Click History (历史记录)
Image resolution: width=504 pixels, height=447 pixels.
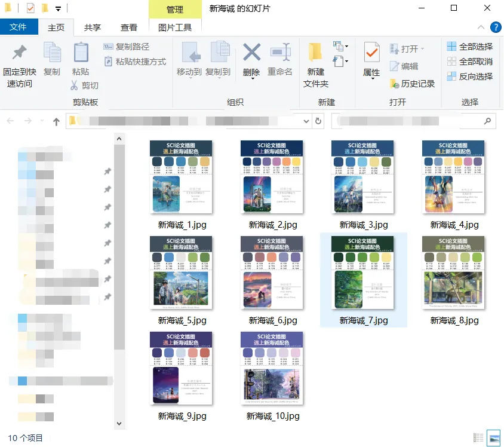[412, 84]
